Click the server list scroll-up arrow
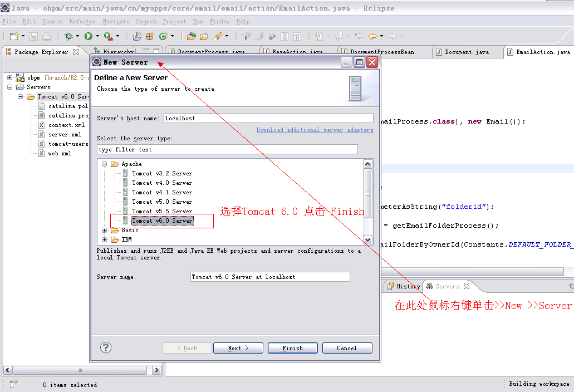 click(368, 164)
